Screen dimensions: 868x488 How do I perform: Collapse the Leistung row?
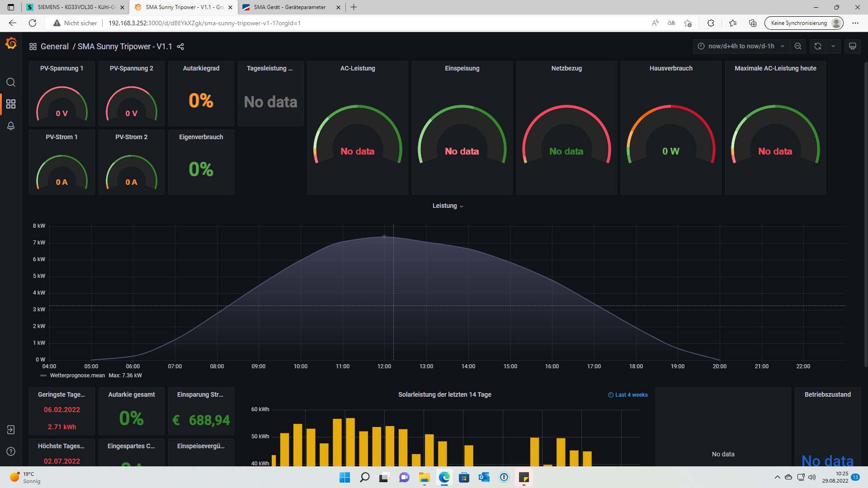448,206
